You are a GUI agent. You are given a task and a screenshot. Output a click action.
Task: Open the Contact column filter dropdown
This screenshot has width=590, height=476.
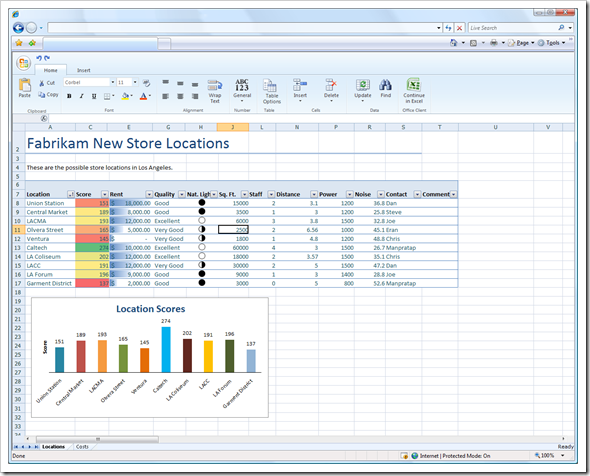coord(417,194)
